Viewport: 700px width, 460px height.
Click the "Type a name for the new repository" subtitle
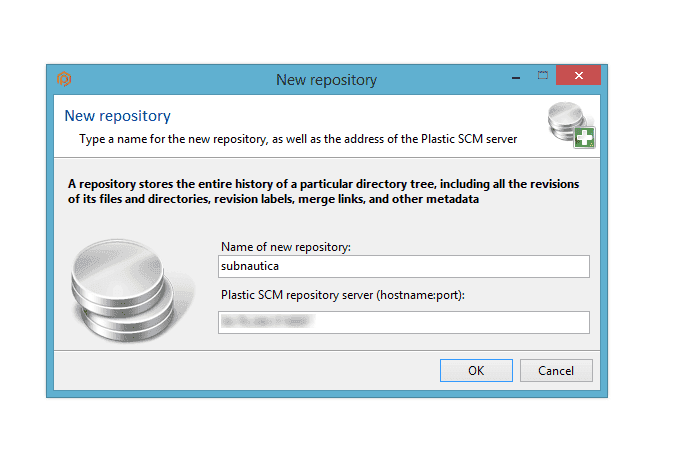[x=298, y=139]
